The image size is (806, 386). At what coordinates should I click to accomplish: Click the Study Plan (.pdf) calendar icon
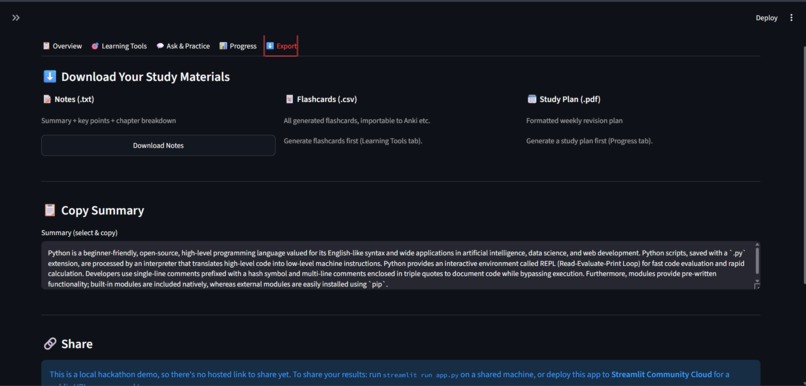tap(532, 99)
